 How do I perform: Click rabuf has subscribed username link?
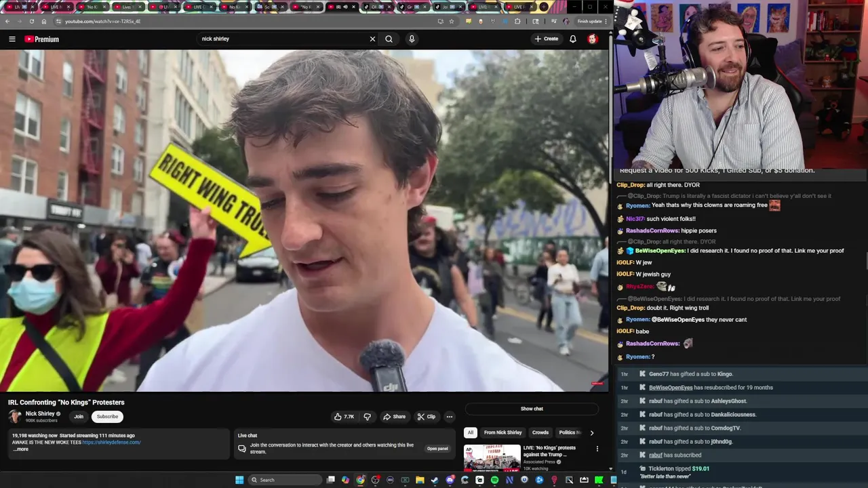656,455
